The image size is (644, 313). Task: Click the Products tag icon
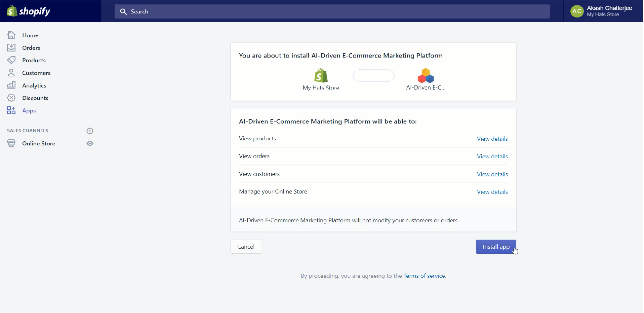click(x=11, y=60)
